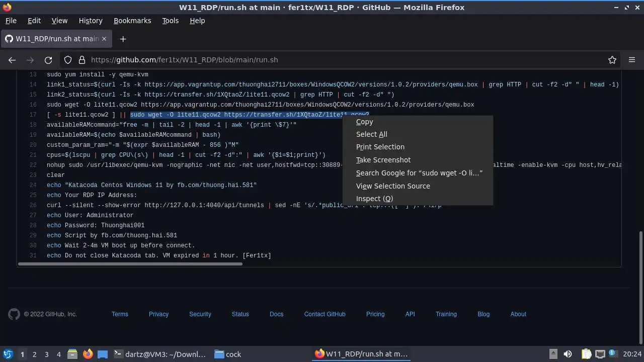Click the GitHub logo in footer
644x362 pixels.
pyautogui.click(x=14, y=314)
